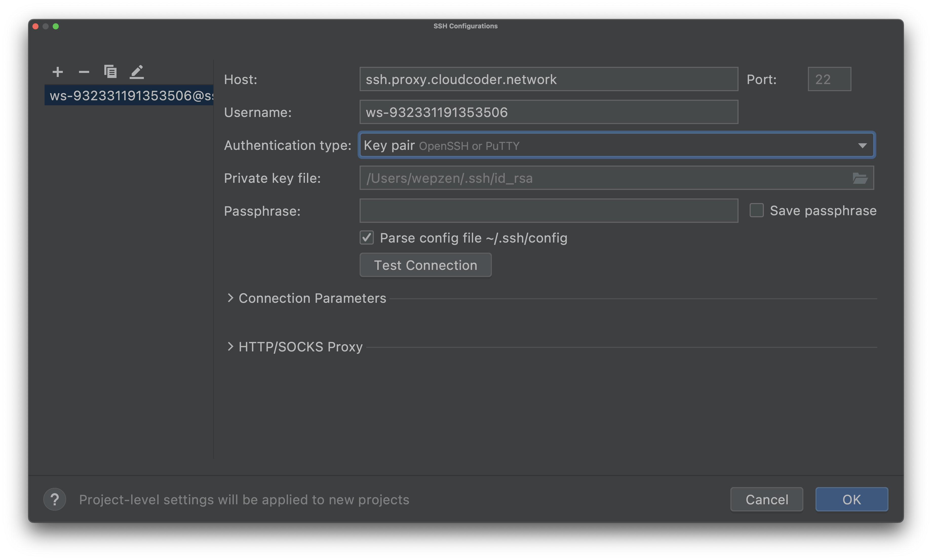The image size is (932, 560).
Task: Add a new SSH configuration
Action: 57,72
